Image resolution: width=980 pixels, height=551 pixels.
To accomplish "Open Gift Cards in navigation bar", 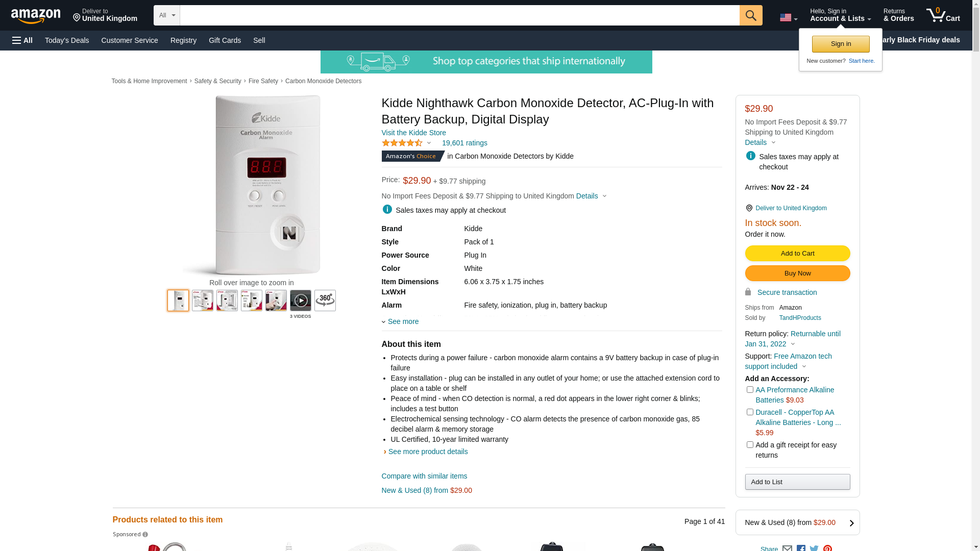I will click(225, 40).
